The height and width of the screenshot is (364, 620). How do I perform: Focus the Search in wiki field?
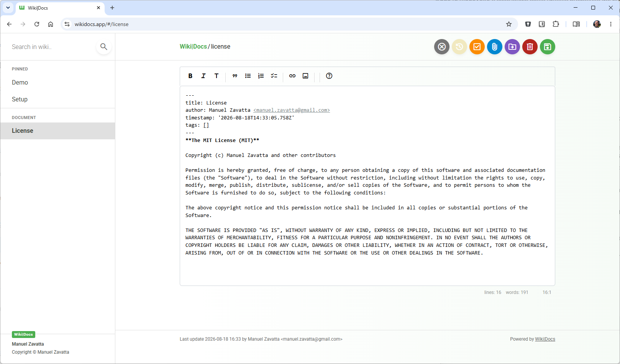52,47
